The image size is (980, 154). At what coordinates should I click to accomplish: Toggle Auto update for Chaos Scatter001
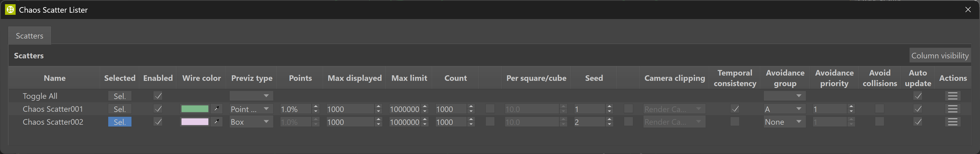point(918,109)
